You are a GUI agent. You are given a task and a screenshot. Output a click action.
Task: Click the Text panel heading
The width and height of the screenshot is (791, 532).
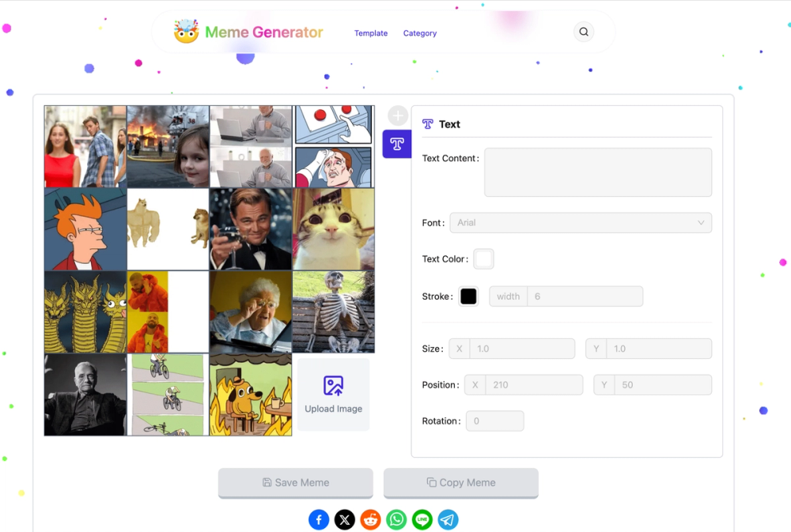click(x=449, y=124)
